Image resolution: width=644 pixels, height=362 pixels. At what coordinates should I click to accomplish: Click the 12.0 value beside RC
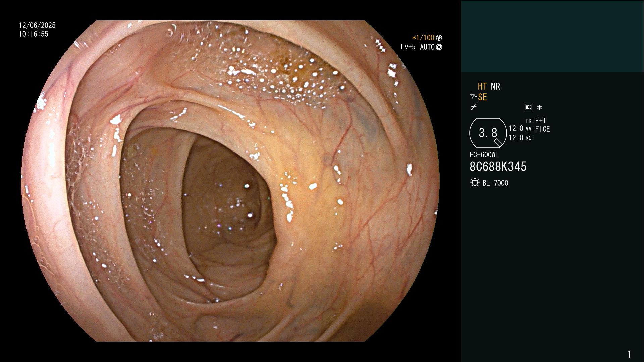click(516, 138)
